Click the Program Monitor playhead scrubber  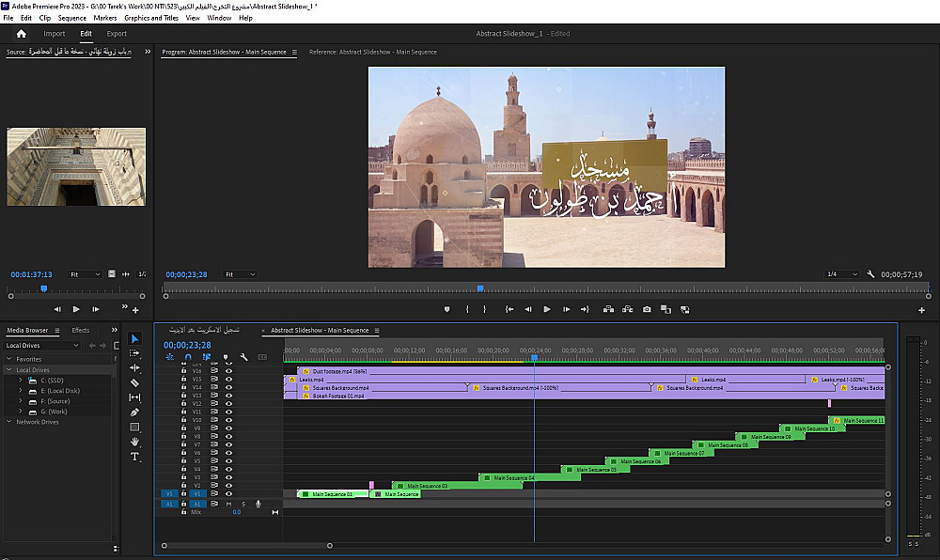tap(480, 289)
